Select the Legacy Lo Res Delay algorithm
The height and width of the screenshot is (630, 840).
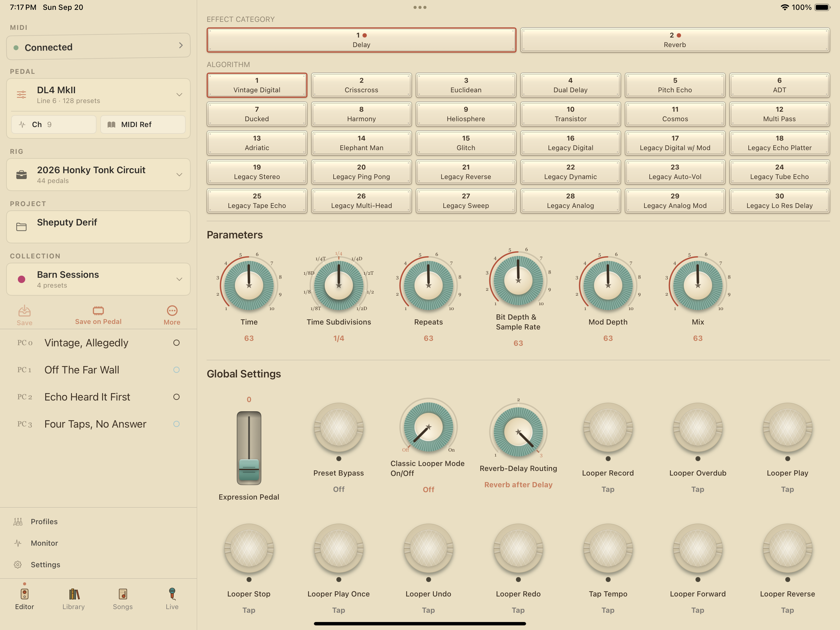click(x=779, y=201)
